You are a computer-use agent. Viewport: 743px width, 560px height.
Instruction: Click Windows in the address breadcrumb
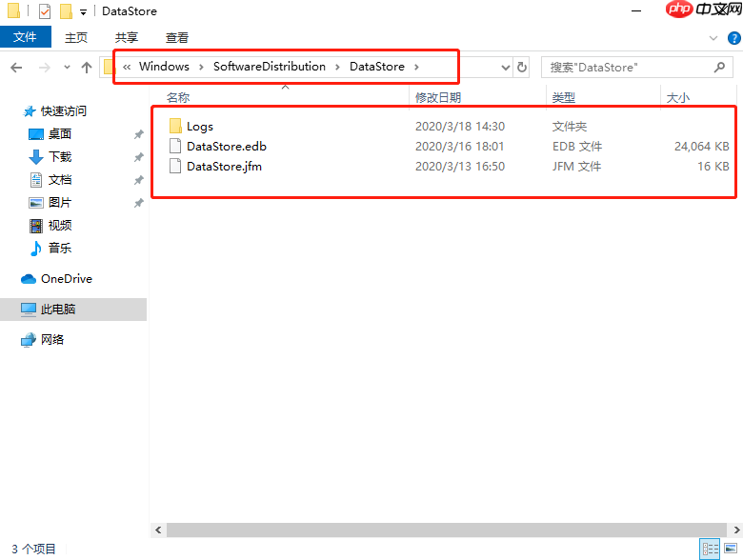[x=164, y=67]
